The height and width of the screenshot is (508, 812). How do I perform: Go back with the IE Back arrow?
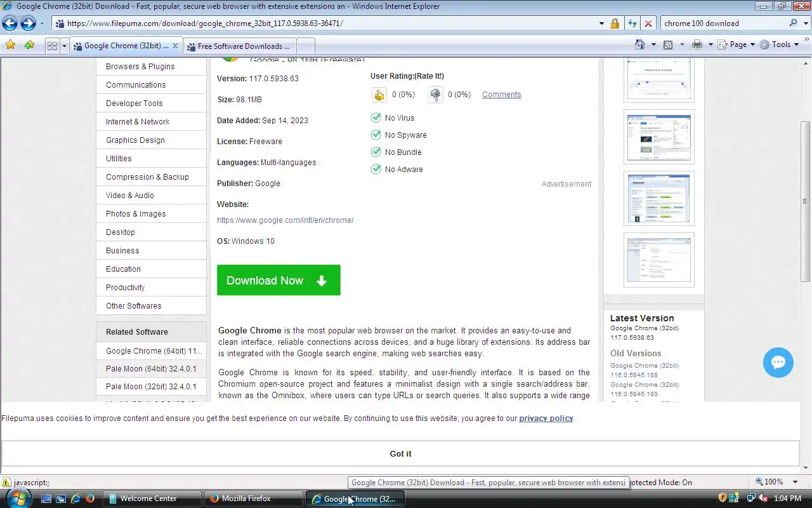coord(10,23)
